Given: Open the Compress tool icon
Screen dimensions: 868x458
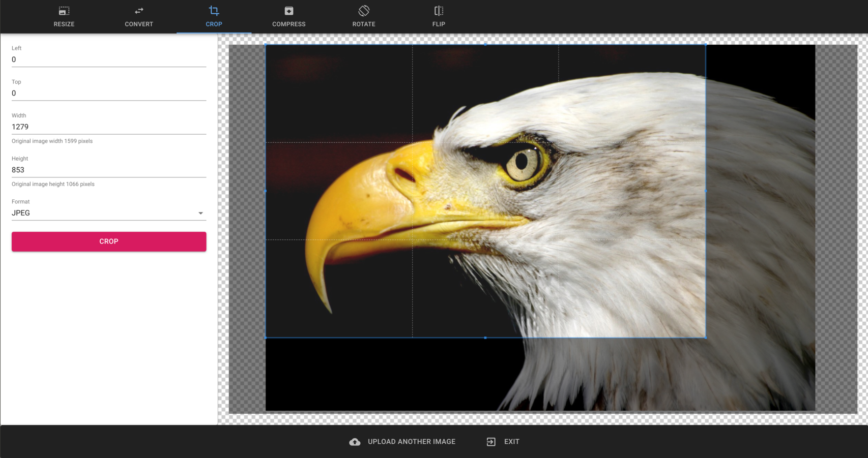Looking at the screenshot, I should (288, 11).
